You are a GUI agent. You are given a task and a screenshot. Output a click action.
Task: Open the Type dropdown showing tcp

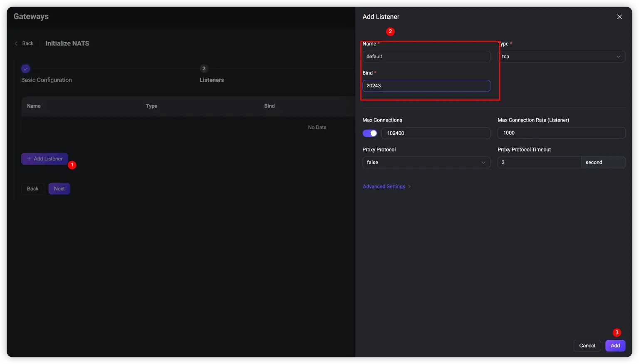[561, 57]
